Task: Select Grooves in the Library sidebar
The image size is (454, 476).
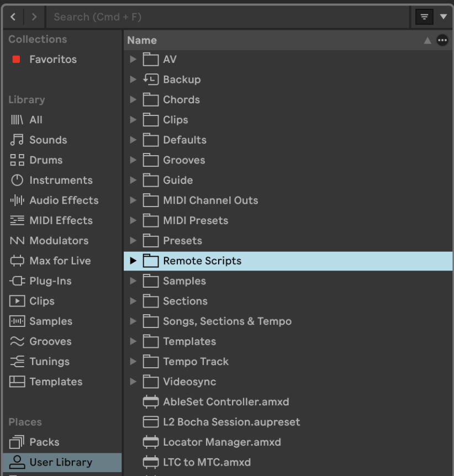Action: (50, 341)
